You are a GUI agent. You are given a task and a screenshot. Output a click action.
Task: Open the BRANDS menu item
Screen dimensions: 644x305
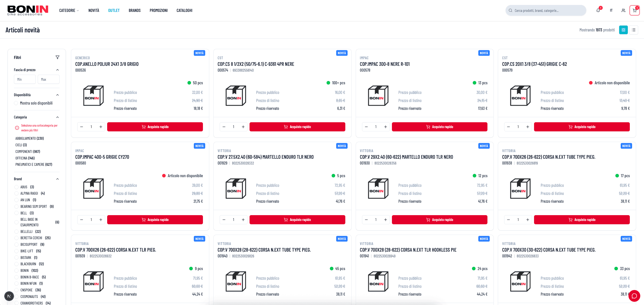coord(135,10)
